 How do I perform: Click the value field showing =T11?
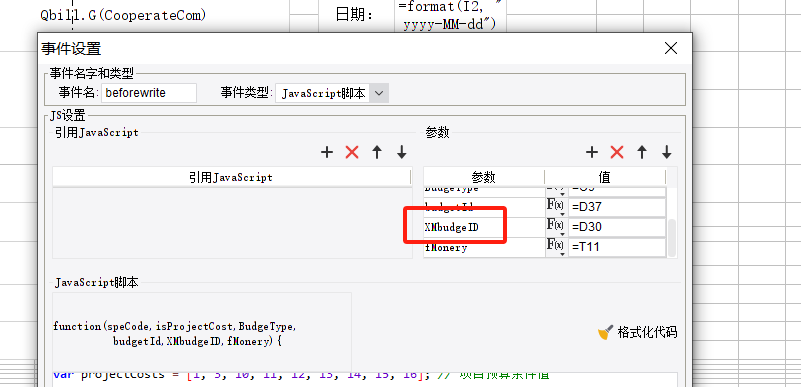click(x=617, y=247)
